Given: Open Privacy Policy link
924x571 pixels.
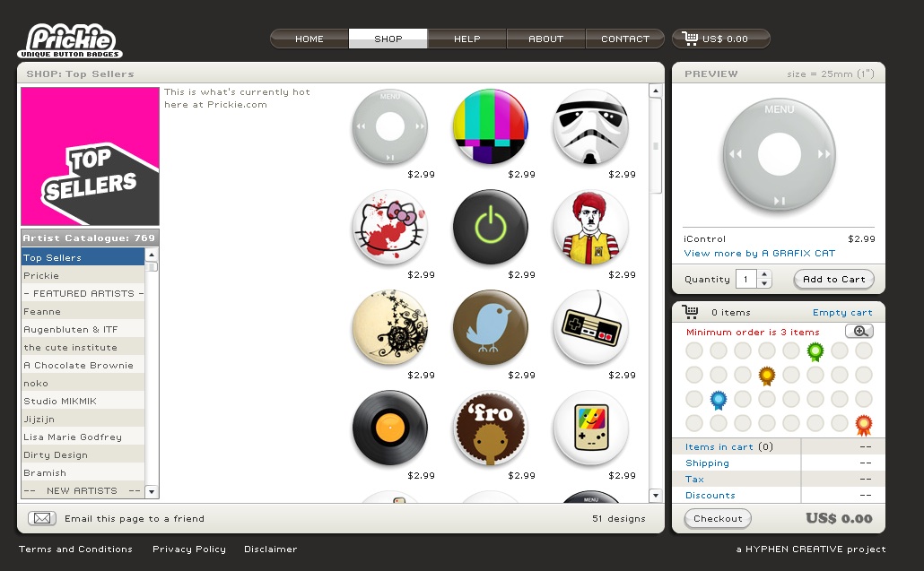Looking at the screenshot, I should coord(189,549).
